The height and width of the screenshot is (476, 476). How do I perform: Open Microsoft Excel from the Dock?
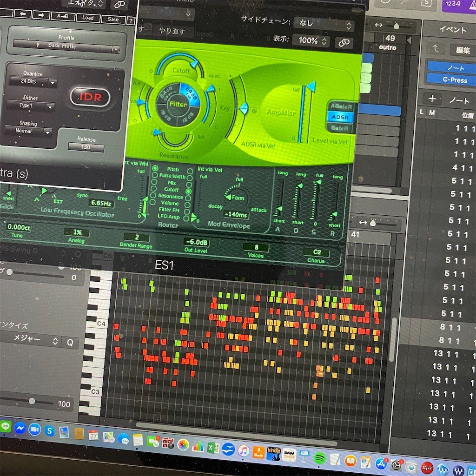[x=213, y=448]
